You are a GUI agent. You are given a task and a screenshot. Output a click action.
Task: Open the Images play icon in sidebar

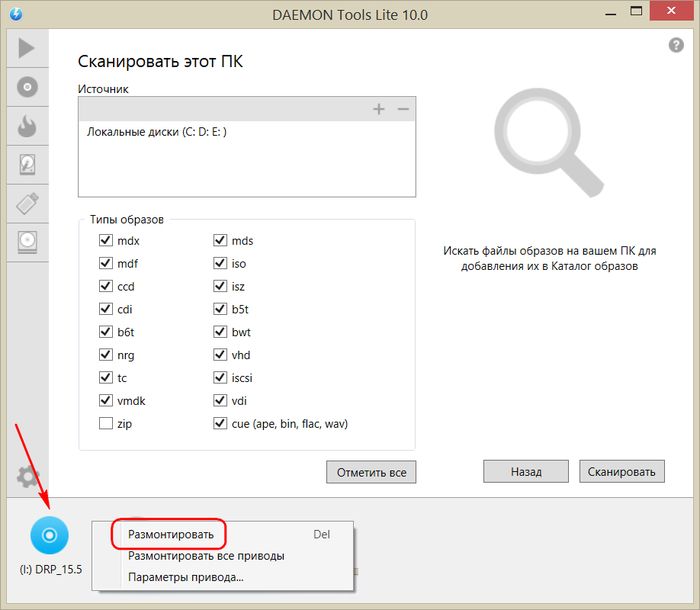[26, 48]
